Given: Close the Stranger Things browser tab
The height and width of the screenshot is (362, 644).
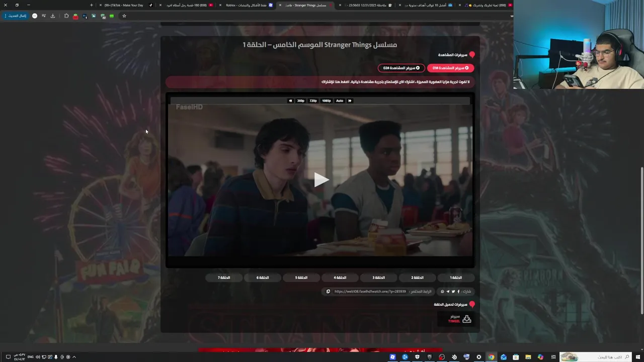Looking at the screenshot, I should pos(280,5).
